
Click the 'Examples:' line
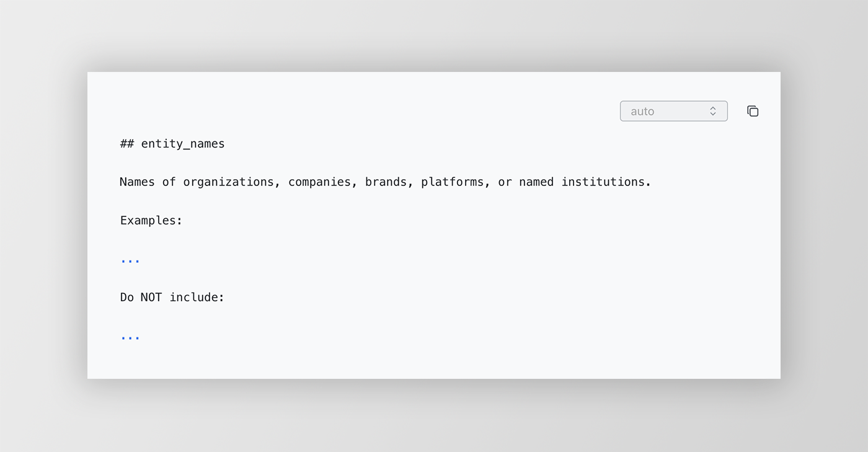(x=151, y=220)
